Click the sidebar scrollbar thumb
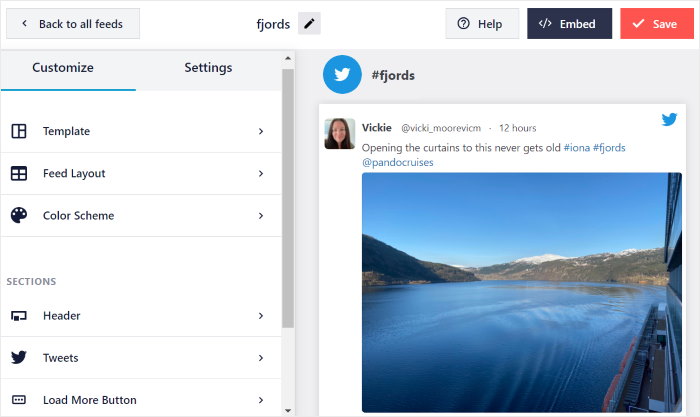 click(288, 198)
